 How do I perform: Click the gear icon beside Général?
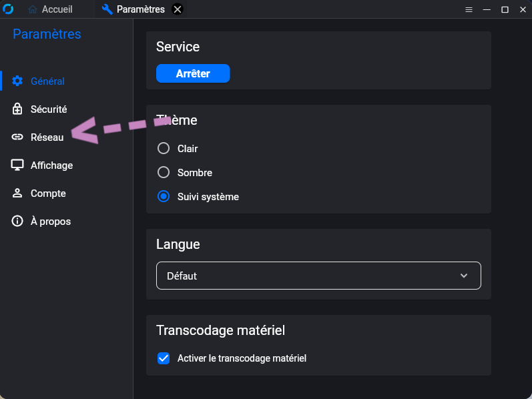(17, 81)
